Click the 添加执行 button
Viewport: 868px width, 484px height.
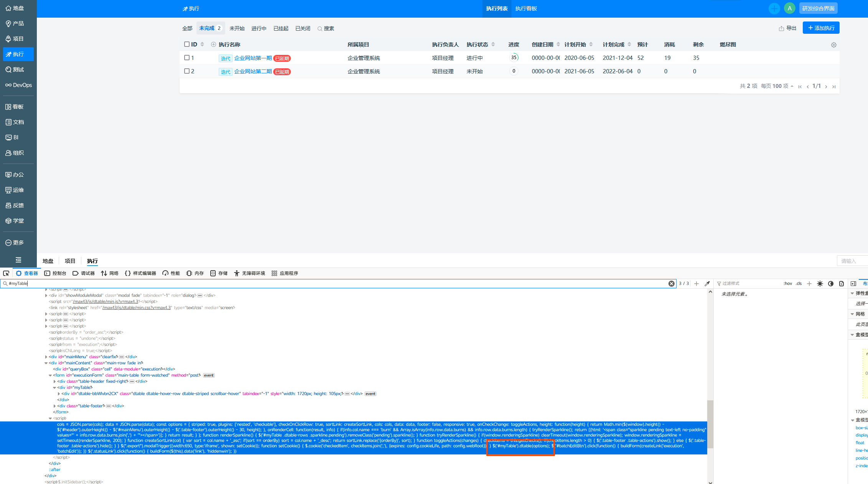(821, 28)
